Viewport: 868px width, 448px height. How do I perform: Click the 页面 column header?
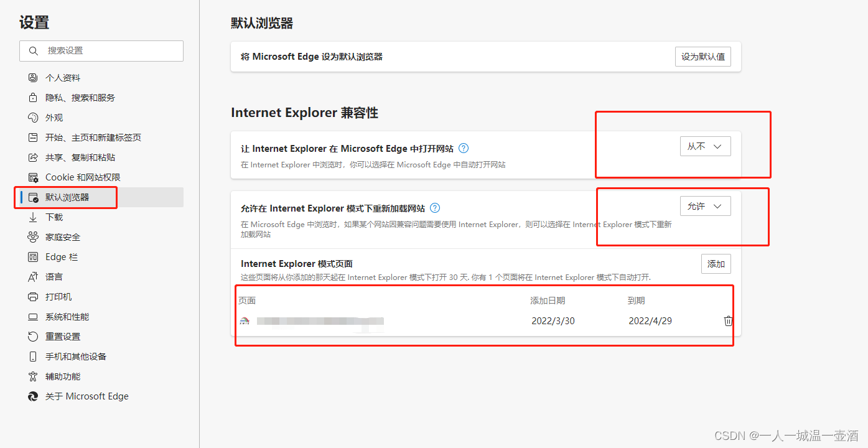tap(247, 301)
